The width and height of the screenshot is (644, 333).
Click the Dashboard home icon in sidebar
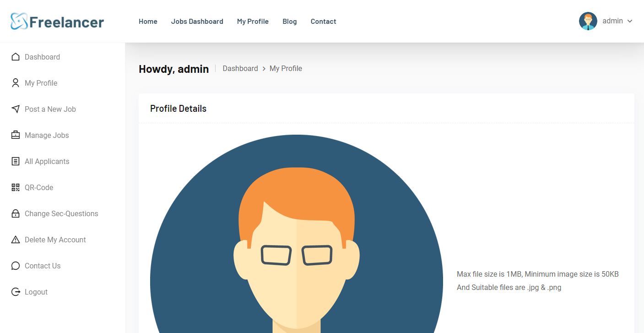[16, 57]
